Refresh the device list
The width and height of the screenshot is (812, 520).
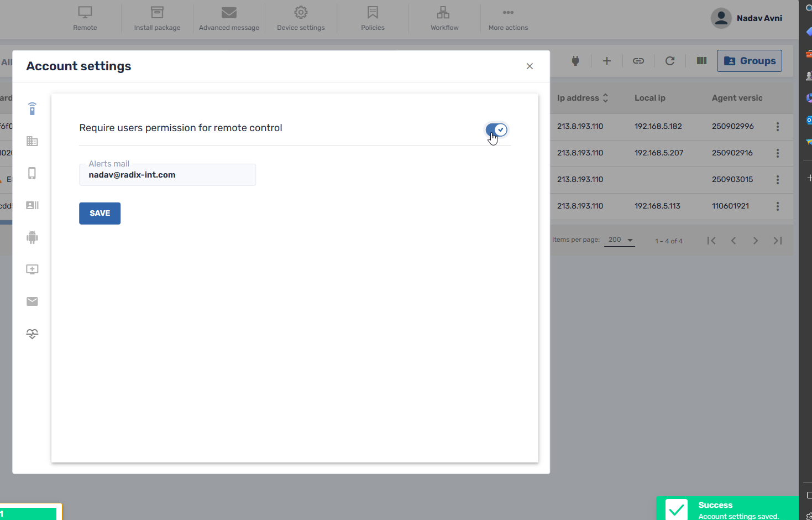pos(669,61)
